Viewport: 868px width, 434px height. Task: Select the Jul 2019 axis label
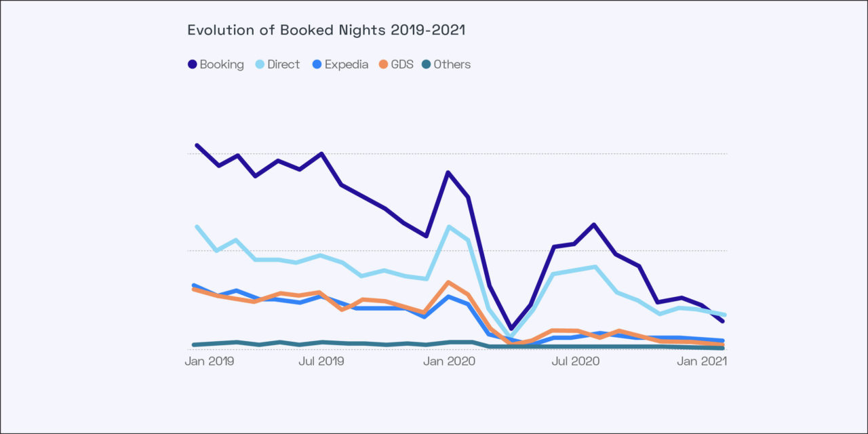pyautogui.click(x=321, y=361)
